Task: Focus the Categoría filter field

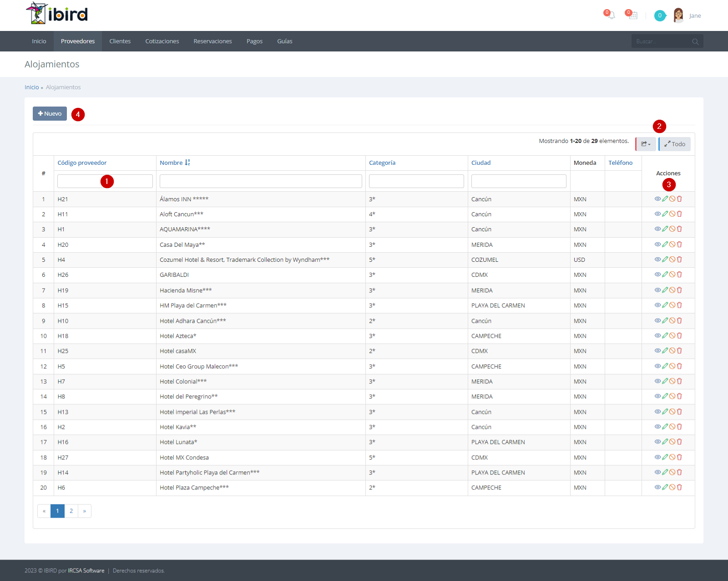Action: (416, 181)
